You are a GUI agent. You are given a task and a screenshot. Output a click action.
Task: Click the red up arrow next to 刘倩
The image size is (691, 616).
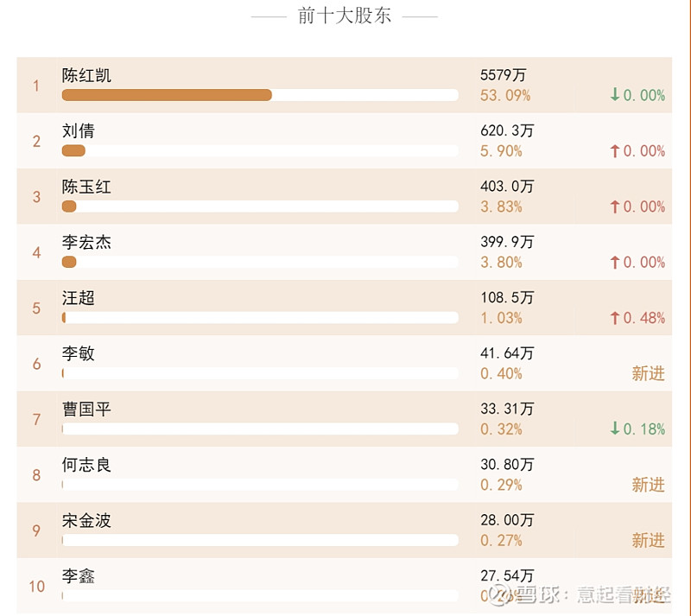tap(617, 151)
